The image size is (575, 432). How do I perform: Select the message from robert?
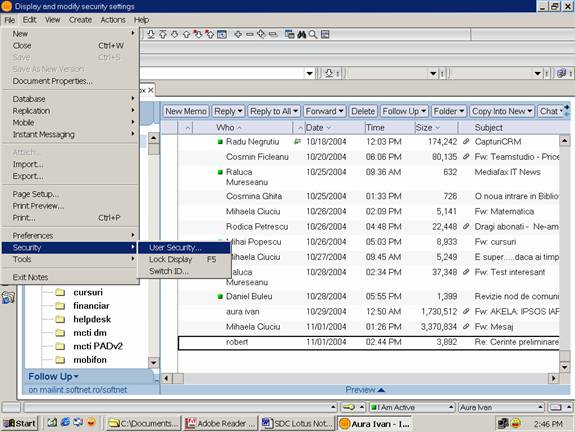[x=369, y=342]
